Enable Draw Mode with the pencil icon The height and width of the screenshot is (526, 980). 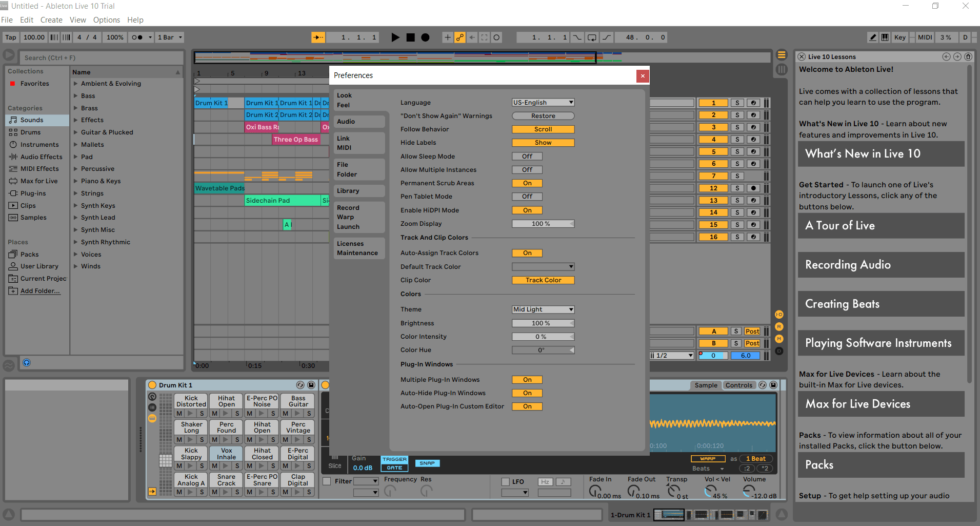pyautogui.click(x=873, y=37)
